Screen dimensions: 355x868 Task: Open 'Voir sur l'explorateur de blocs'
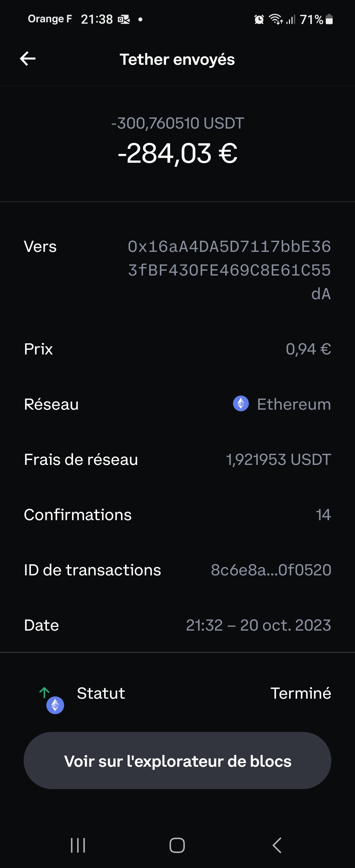pos(177,760)
